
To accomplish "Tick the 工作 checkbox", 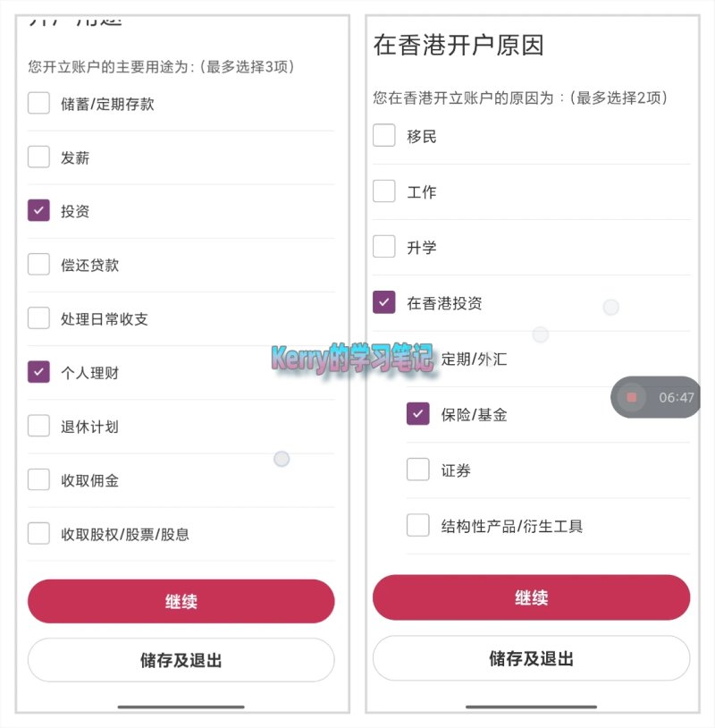I will [383, 190].
